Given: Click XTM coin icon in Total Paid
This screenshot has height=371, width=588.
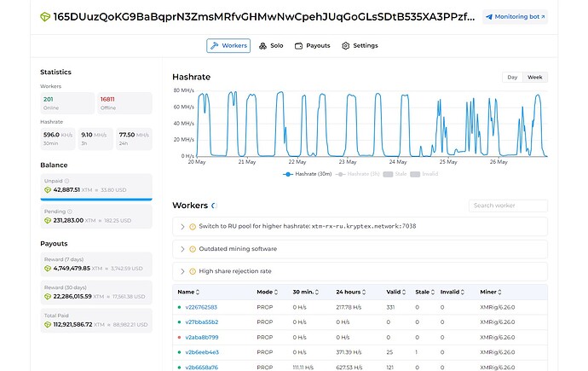Looking at the screenshot, I should coord(48,325).
